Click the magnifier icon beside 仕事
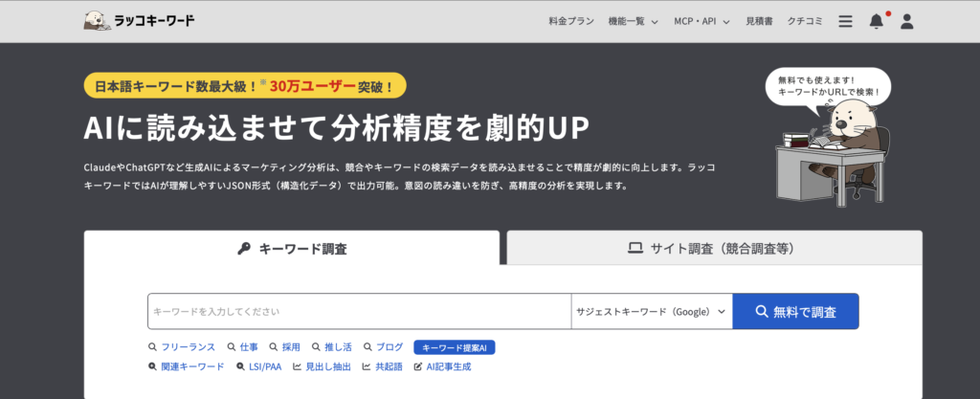 pos(232,347)
